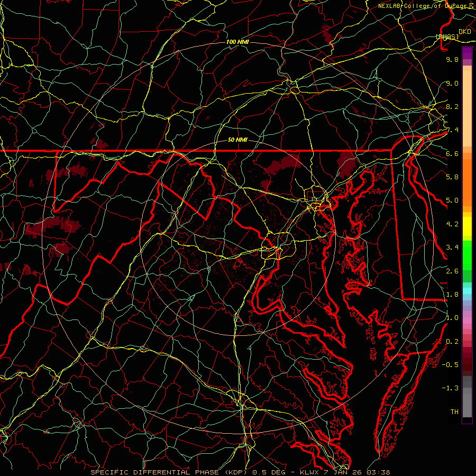Click the 2.6 scale value
The image size is (476, 476).
tap(452, 271)
